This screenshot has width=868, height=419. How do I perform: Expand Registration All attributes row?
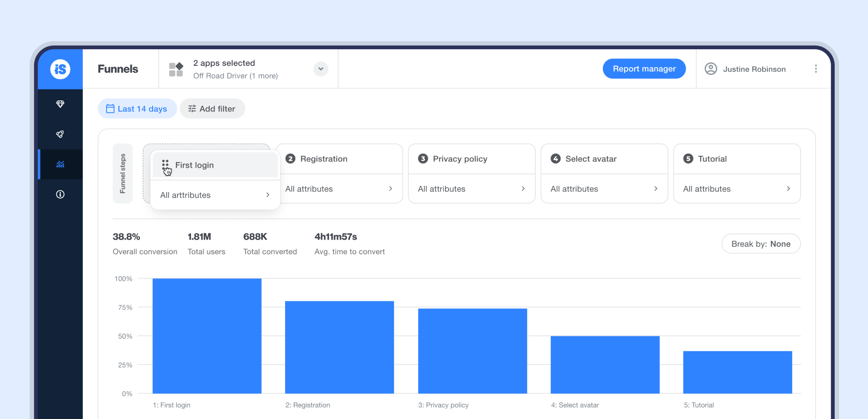(339, 189)
